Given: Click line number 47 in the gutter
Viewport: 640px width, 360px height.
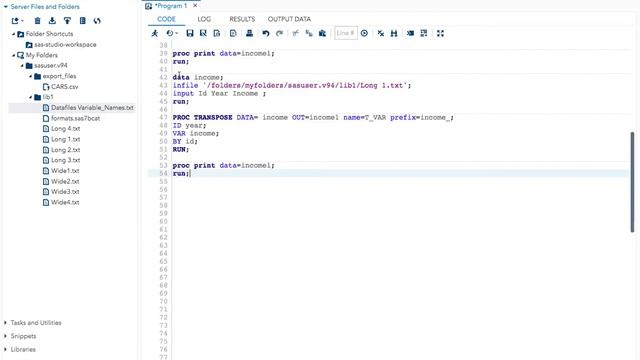Looking at the screenshot, I should pyautogui.click(x=163, y=118).
